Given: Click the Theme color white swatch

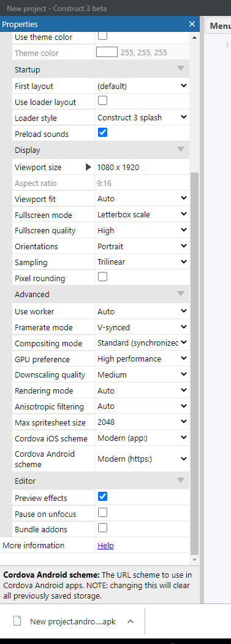Looking at the screenshot, I should [x=107, y=52].
